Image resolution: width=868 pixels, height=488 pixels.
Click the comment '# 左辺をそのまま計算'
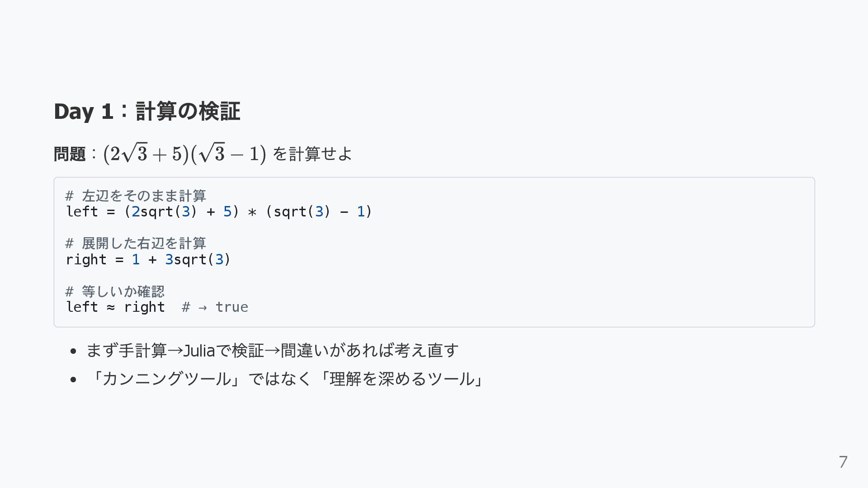click(136, 196)
